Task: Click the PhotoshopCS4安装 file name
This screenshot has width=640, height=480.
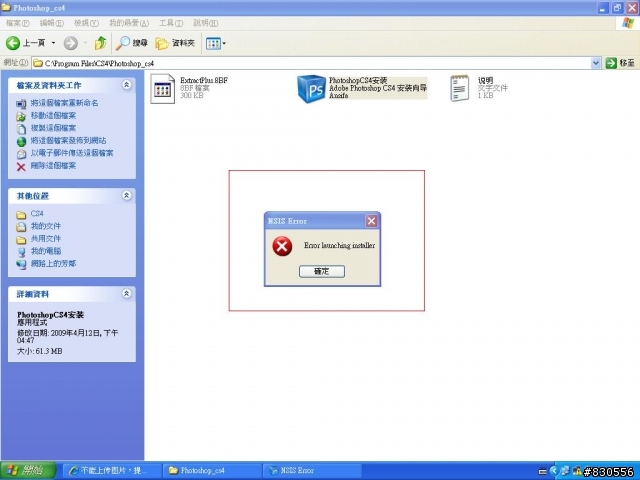Action: 358,80
